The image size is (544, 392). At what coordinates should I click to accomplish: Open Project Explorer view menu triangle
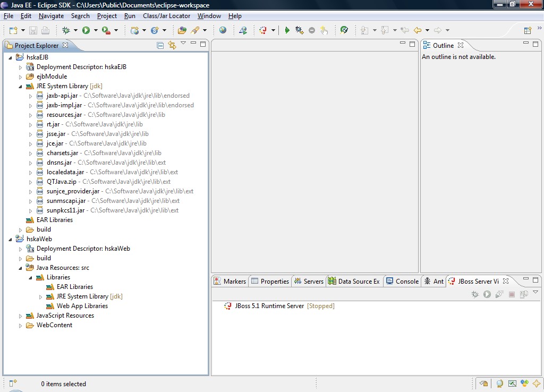(x=183, y=43)
